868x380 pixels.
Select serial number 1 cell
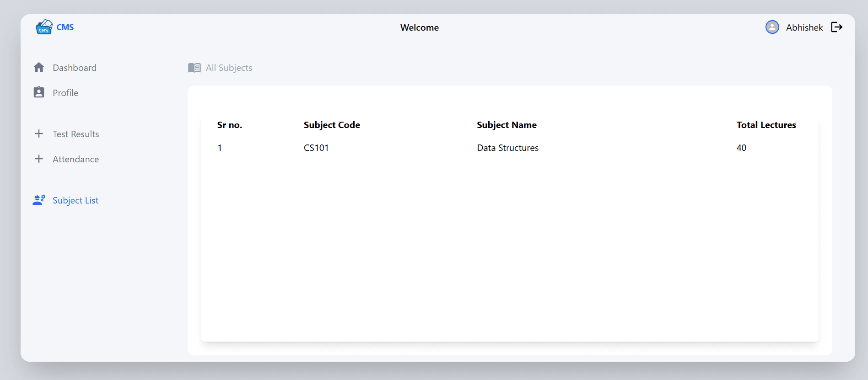coord(220,148)
